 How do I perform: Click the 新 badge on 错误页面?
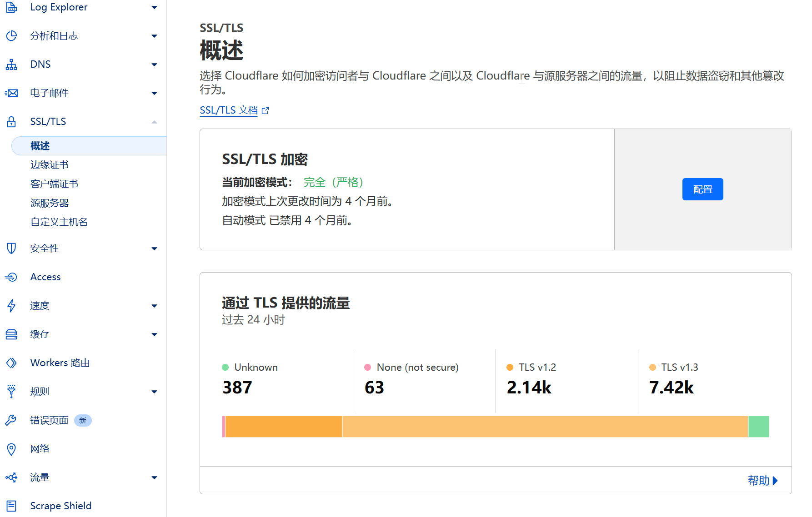click(x=83, y=421)
